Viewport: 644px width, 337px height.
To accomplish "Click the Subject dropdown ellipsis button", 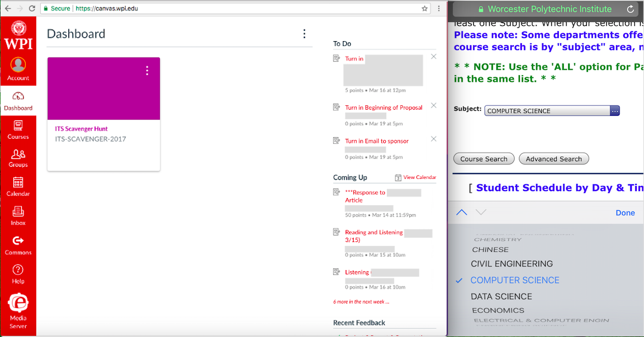I will point(615,111).
